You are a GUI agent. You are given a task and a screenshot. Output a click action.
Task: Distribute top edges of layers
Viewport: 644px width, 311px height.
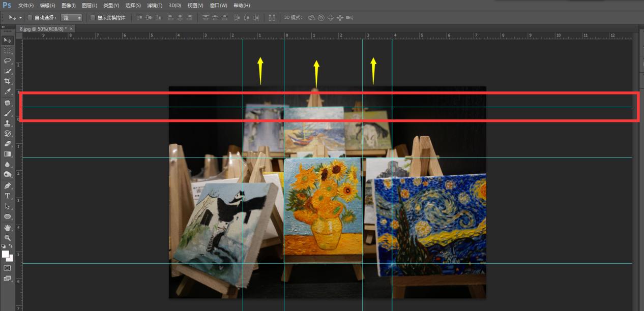pyautogui.click(x=206, y=18)
